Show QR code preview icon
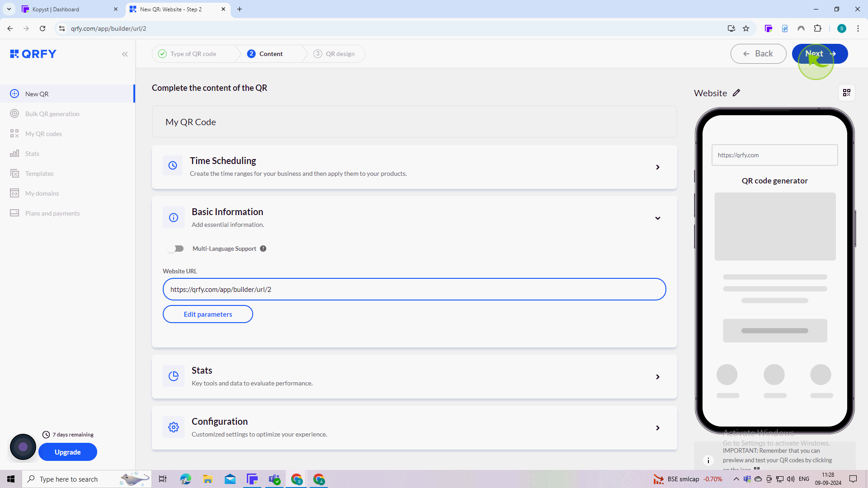The width and height of the screenshot is (868, 488). (x=847, y=93)
